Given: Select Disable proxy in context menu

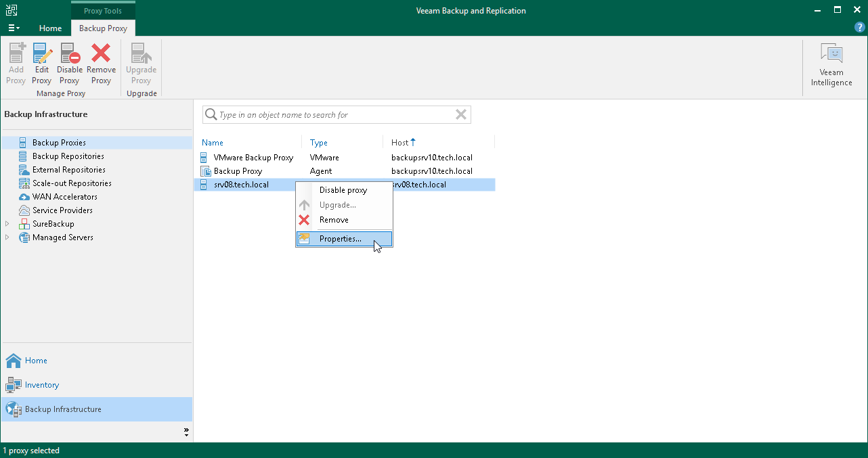Looking at the screenshot, I should (343, 190).
